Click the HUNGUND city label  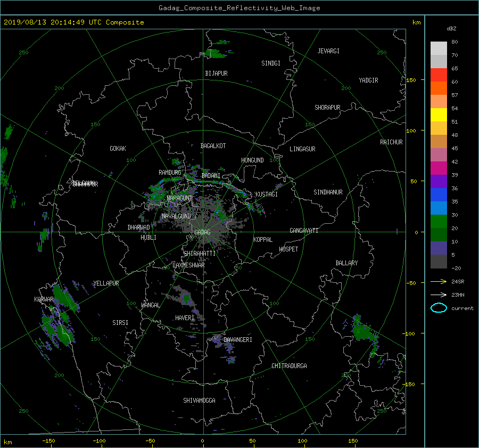[252, 160]
